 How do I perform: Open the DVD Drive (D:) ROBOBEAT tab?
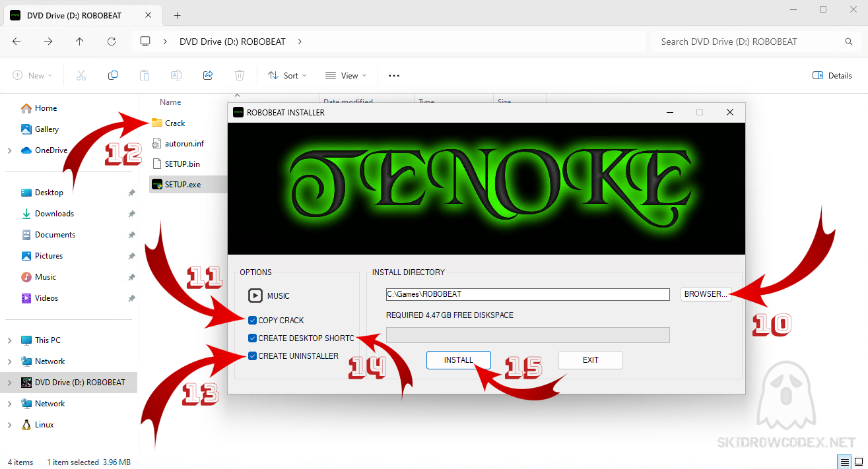coord(74,15)
